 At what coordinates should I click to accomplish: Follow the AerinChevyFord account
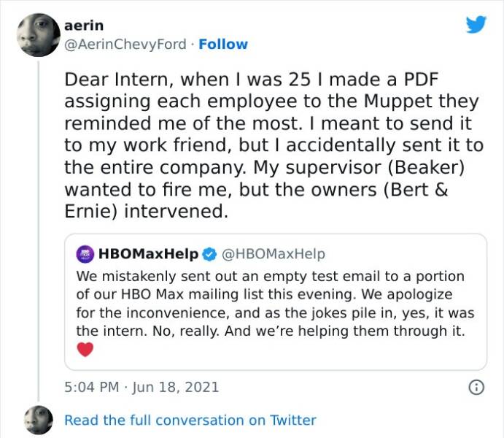[x=223, y=45]
